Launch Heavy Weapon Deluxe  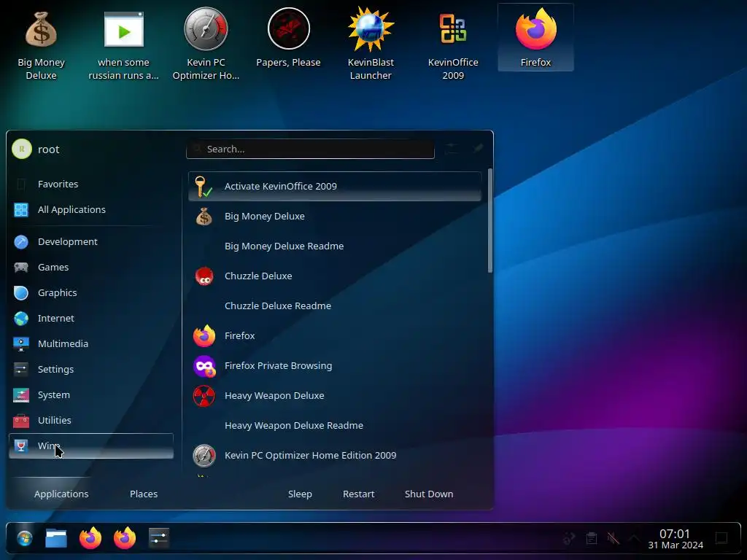pos(334,396)
